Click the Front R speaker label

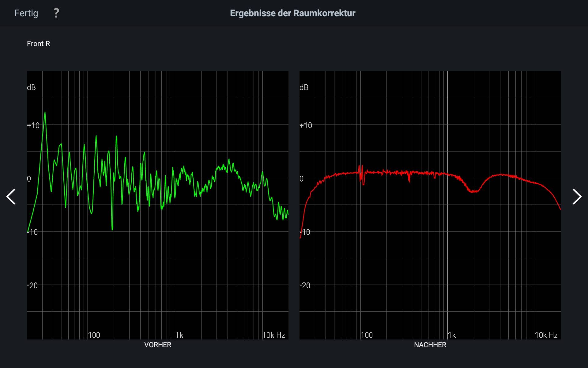(x=38, y=44)
